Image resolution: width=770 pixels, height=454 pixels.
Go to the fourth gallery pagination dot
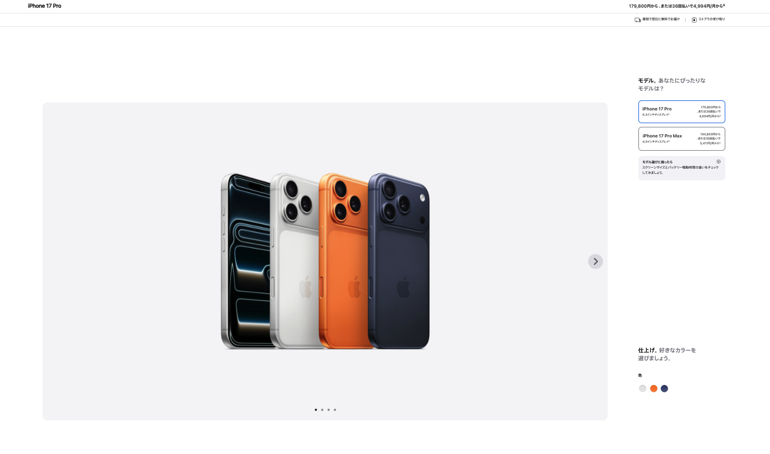coord(335,409)
